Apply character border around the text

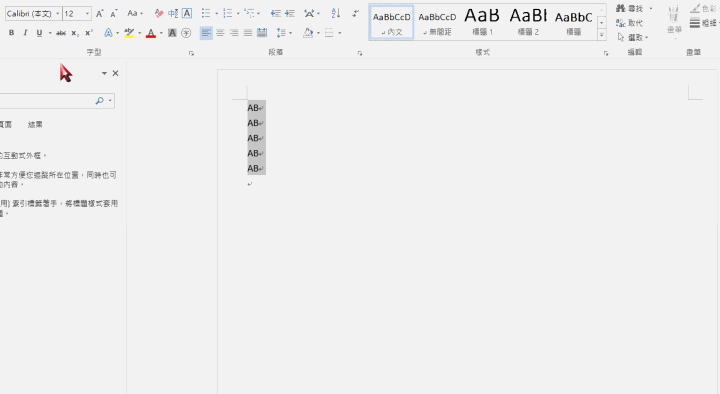click(187, 14)
